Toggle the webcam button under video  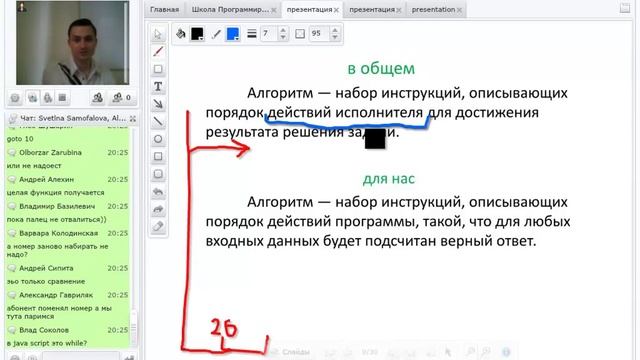(32, 98)
